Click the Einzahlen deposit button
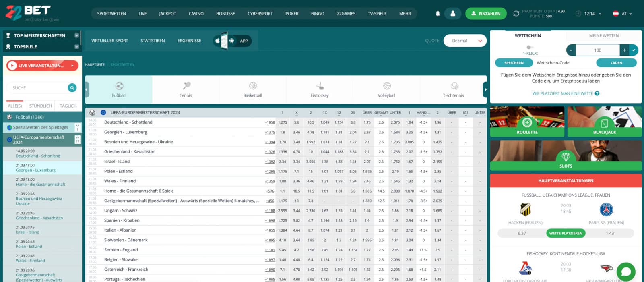 [486, 14]
